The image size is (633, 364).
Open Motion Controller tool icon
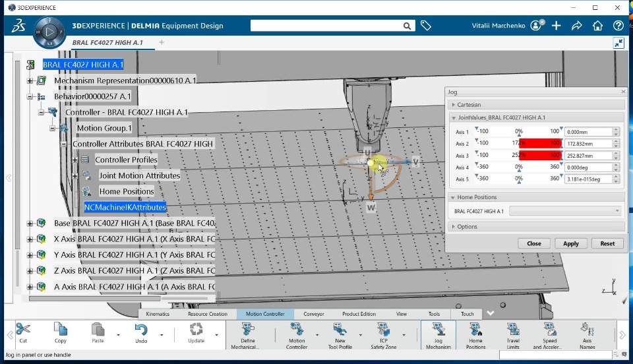[297, 335]
